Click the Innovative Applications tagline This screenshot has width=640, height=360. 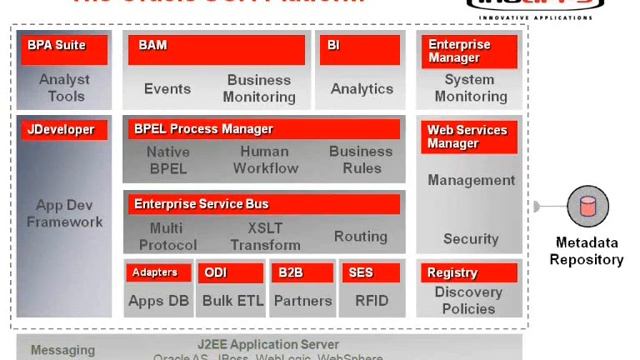[536, 18]
